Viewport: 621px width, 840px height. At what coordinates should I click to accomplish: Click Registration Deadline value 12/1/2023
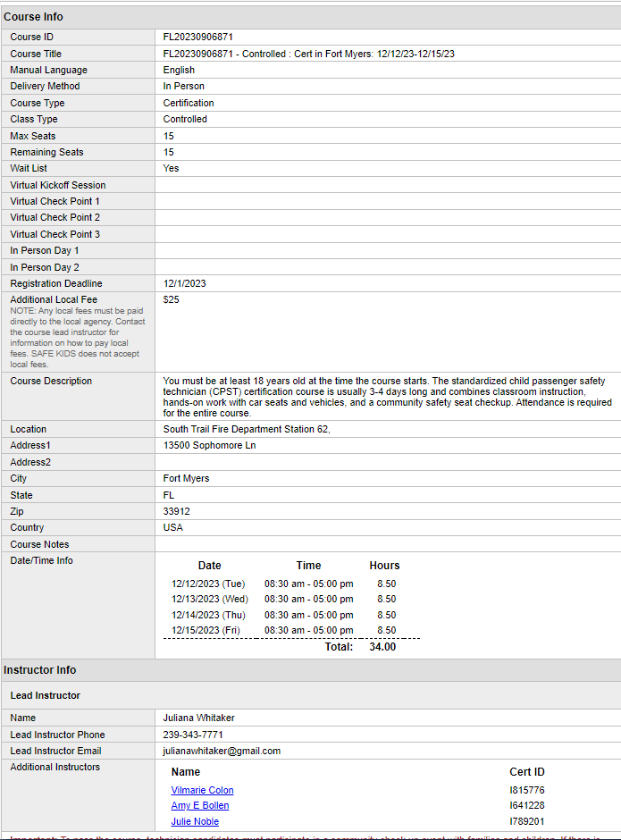tap(184, 283)
